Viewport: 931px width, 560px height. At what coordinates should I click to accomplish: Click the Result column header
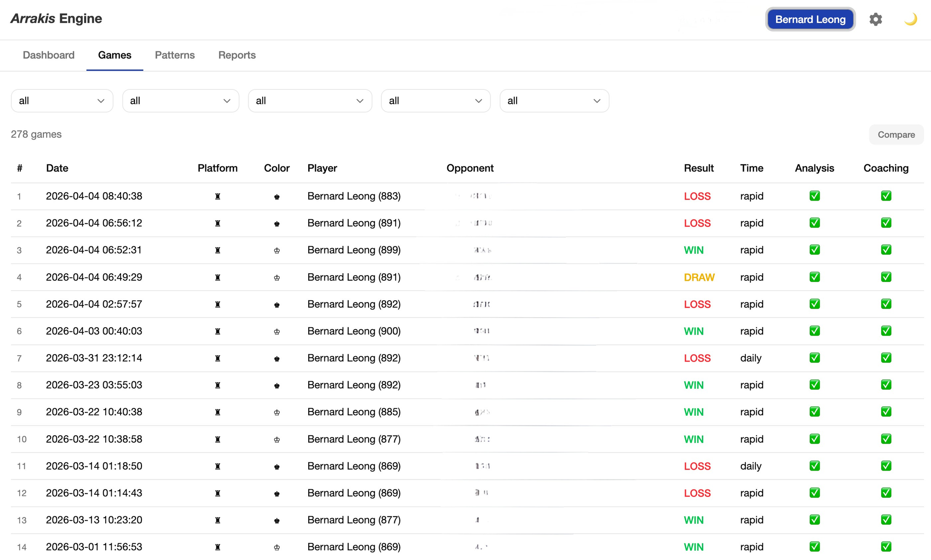(x=698, y=168)
